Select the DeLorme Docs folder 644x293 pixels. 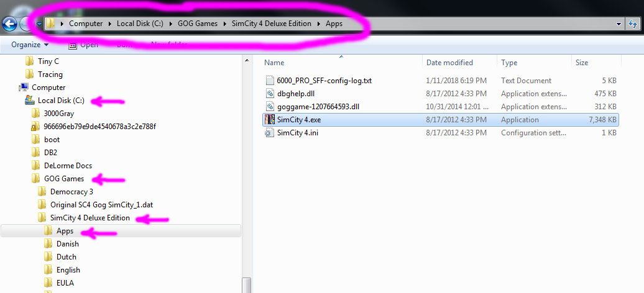[x=68, y=166]
